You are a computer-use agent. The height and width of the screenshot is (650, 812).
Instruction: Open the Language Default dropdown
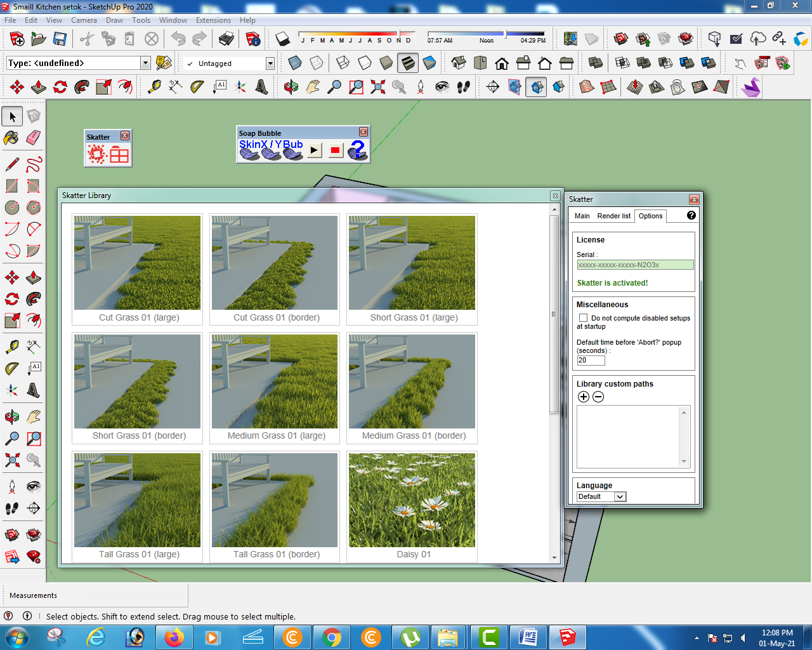click(x=601, y=496)
